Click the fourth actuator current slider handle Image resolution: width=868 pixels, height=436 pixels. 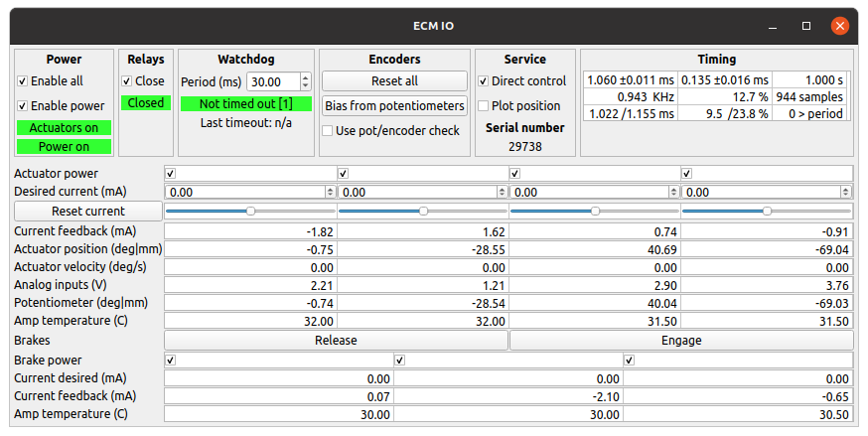point(768,211)
